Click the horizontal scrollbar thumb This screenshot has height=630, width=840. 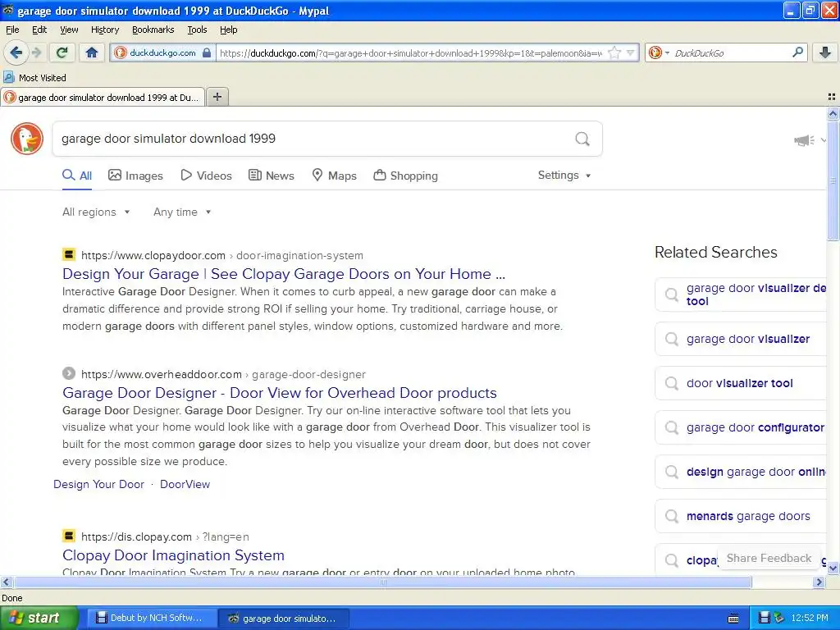382,582
